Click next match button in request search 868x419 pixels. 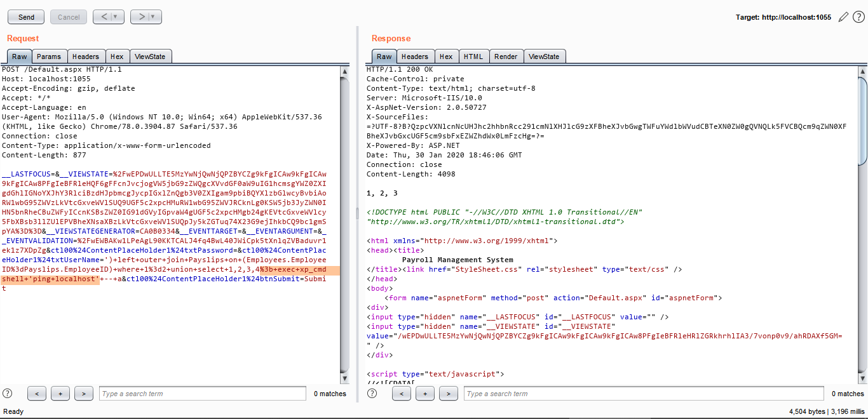(x=83, y=394)
